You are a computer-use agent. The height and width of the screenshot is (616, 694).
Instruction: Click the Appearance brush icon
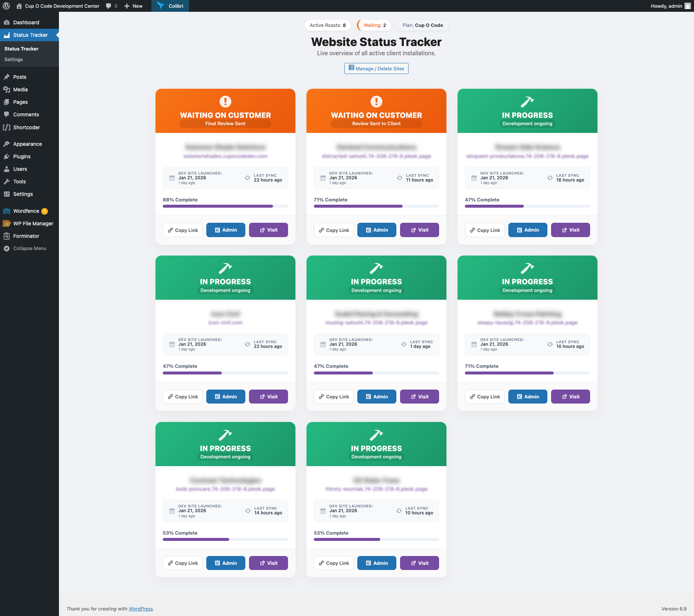(7, 144)
